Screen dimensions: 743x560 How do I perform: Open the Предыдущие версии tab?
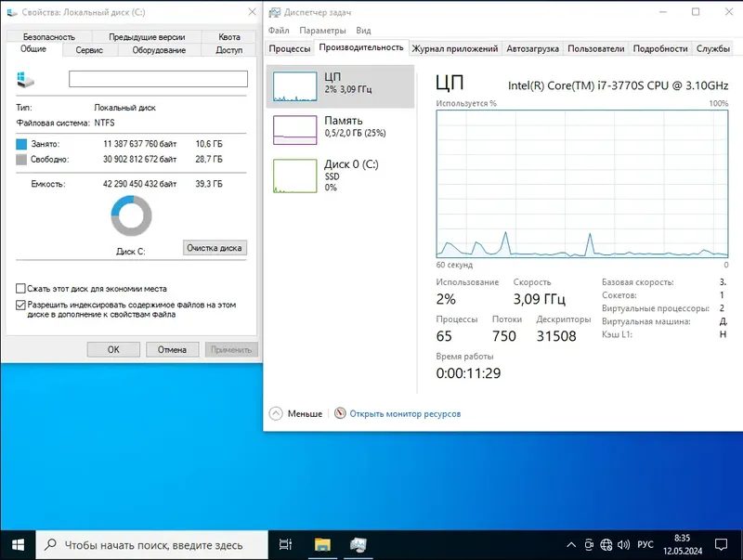(x=147, y=37)
